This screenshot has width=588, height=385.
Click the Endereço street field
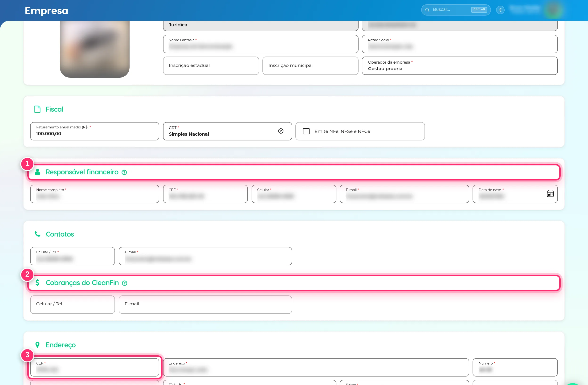(316, 367)
